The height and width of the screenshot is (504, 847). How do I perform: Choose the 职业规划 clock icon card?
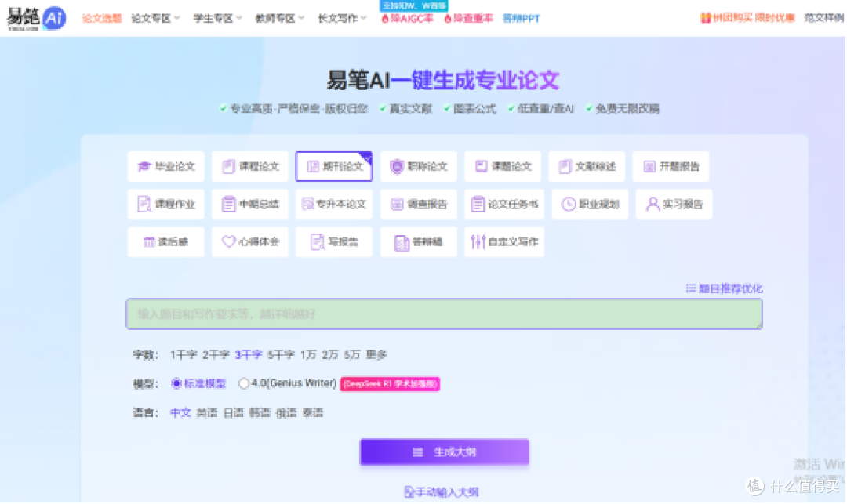[x=591, y=205]
